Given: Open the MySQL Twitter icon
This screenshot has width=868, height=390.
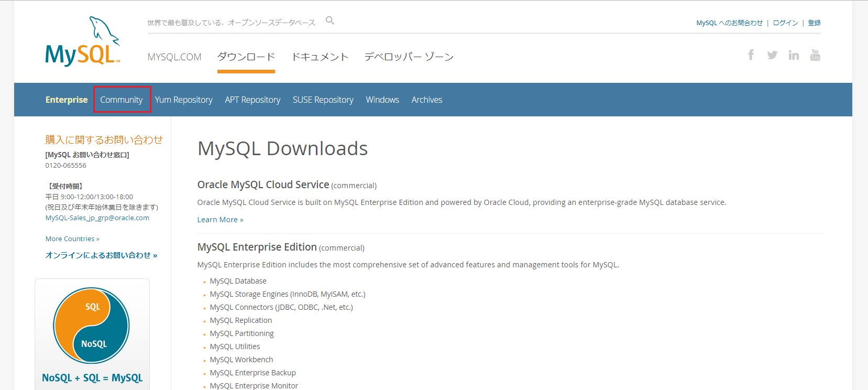Looking at the screenshot, I should 772,55.
